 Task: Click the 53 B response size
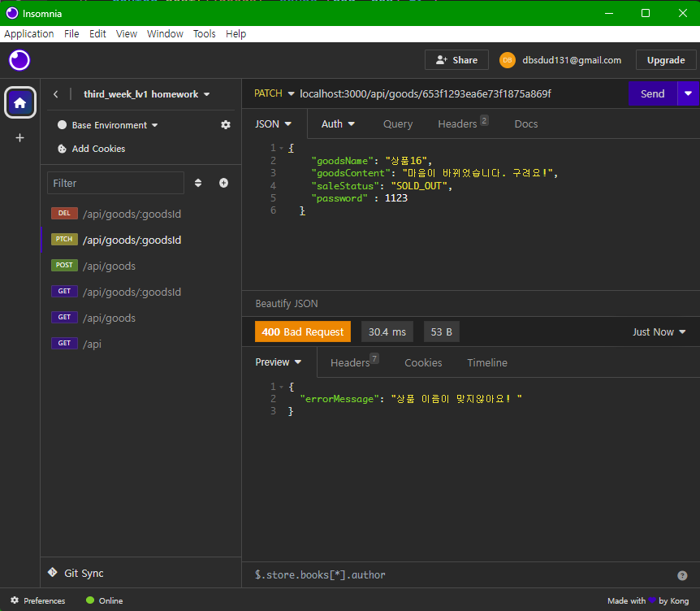pyautogui.click(x=442, y=331)
